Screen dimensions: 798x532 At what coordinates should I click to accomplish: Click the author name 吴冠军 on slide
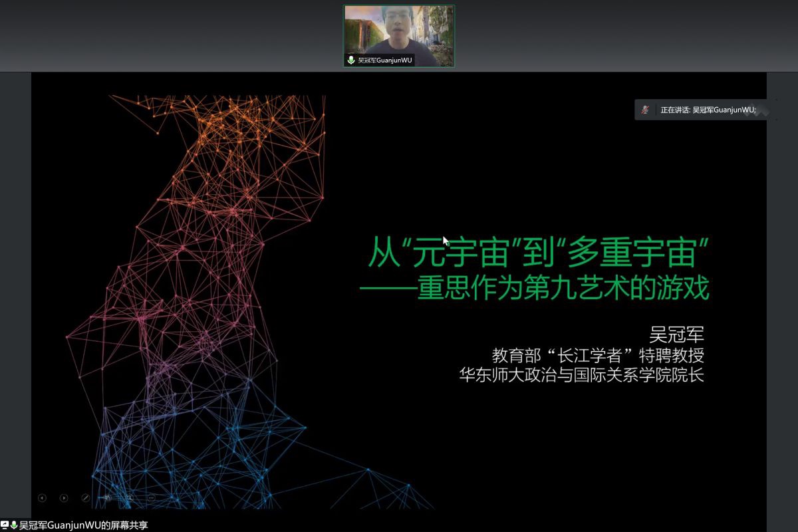pyautogui.click(x=676, y=333)
